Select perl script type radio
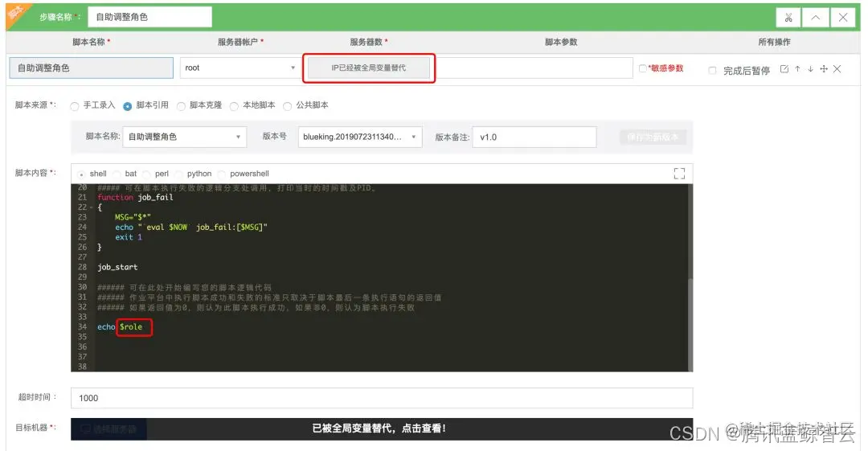Viewport: 868px width, 451px height. coord(147,174)
